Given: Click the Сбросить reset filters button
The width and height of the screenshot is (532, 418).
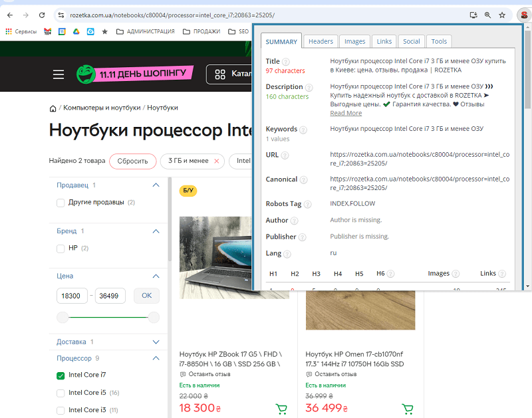Looking at the screenshot, I should (x=132, y=161).
